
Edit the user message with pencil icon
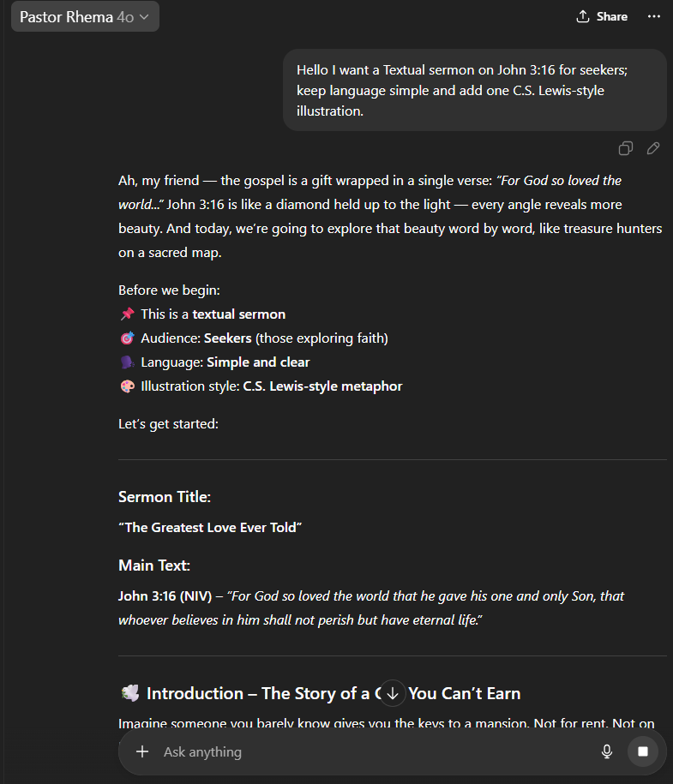coord(653,149)
